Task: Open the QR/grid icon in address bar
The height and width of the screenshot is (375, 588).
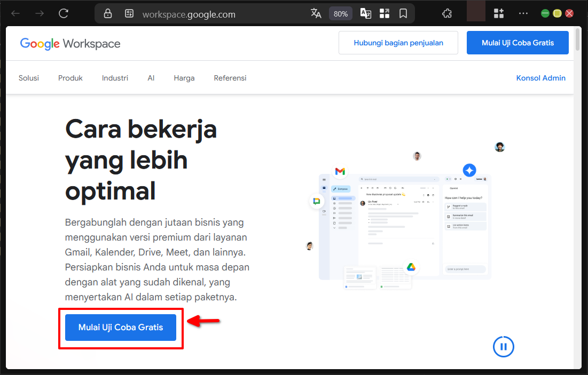Action: (385, 14)
